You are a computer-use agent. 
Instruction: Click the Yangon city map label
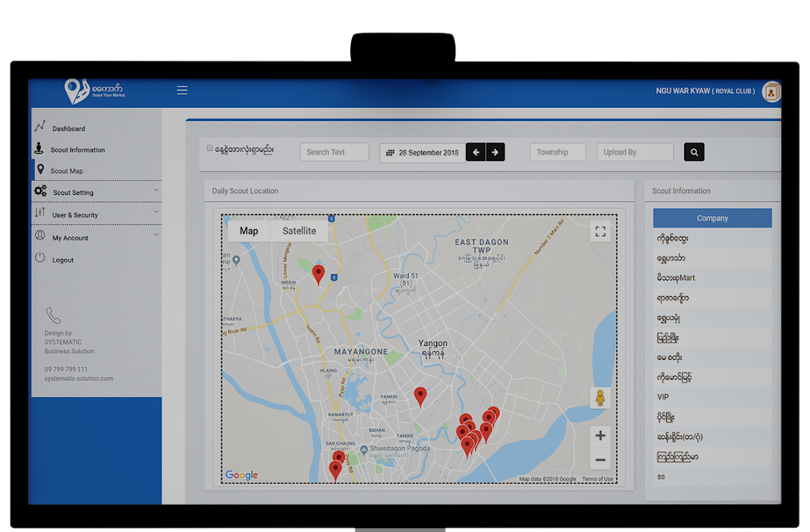tap(433, 343)
